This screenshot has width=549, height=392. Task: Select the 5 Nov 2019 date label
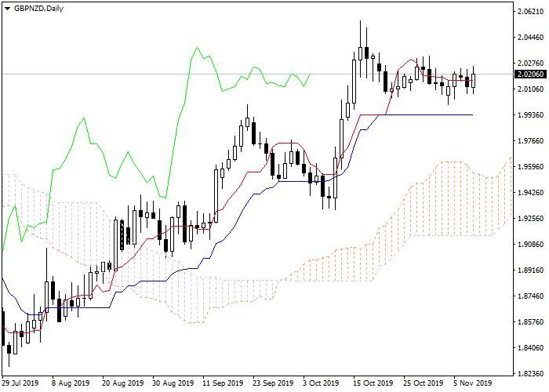[x=473, y=383]
